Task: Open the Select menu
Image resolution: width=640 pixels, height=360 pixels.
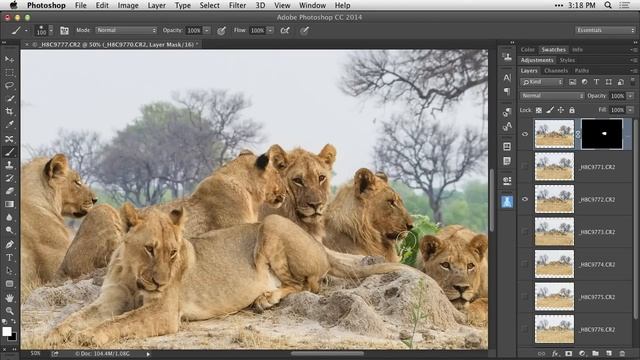Action: click(209, 5)
